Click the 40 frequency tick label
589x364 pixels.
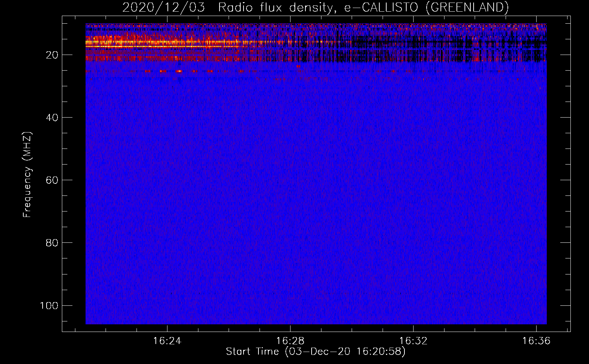pos(52,118)
